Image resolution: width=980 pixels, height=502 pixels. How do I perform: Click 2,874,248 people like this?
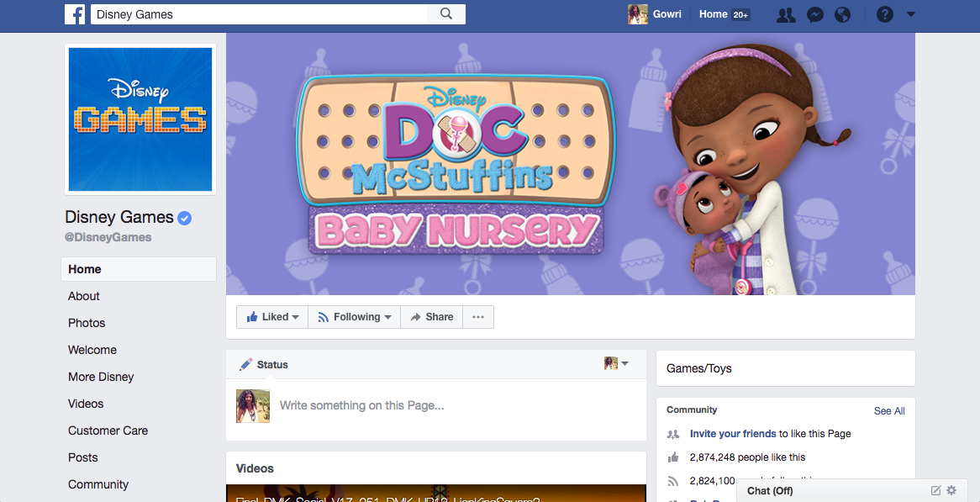click(747, 457)
